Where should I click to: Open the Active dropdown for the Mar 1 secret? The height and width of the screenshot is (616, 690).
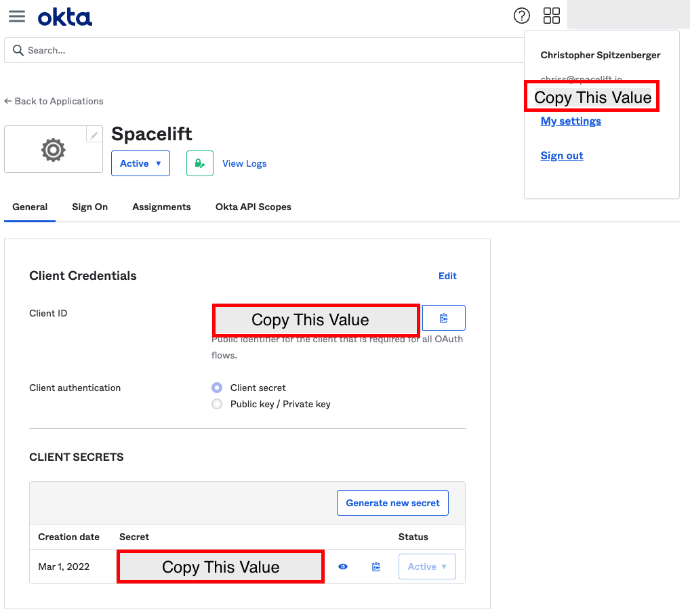[427, 567]
